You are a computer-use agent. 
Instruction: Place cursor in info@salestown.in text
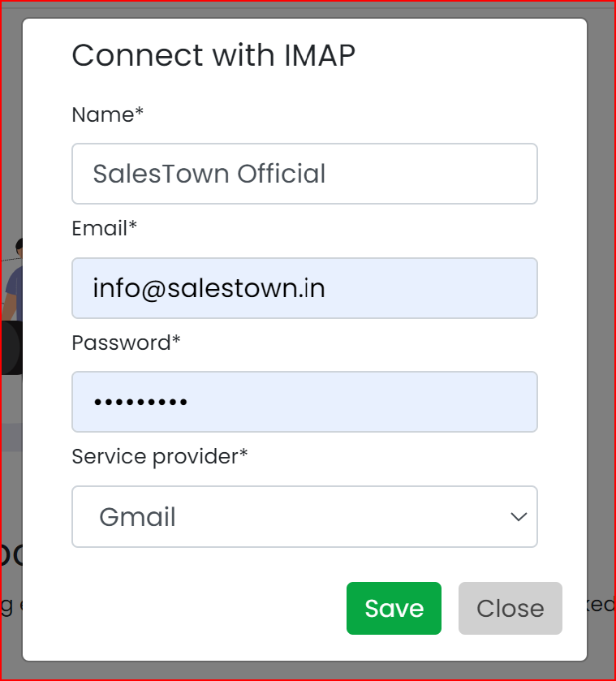point(209,288)
